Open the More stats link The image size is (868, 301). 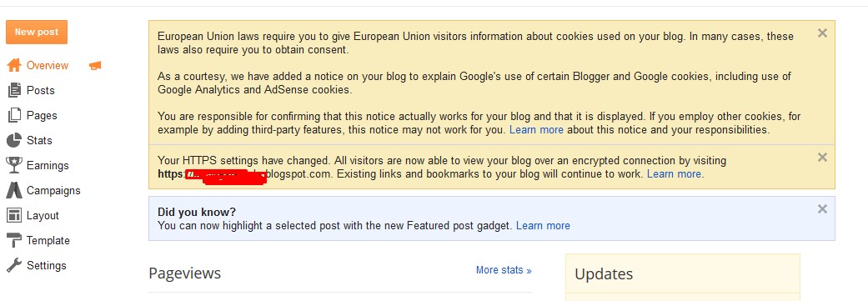point(504,270)
